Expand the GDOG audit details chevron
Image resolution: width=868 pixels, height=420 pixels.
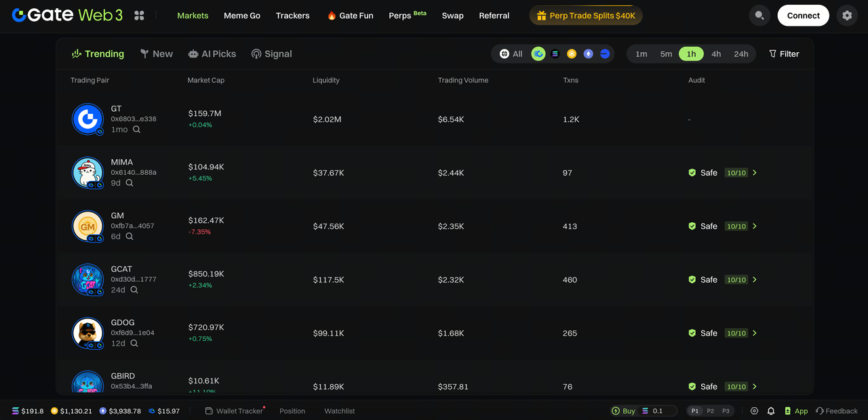click(755, 333)
